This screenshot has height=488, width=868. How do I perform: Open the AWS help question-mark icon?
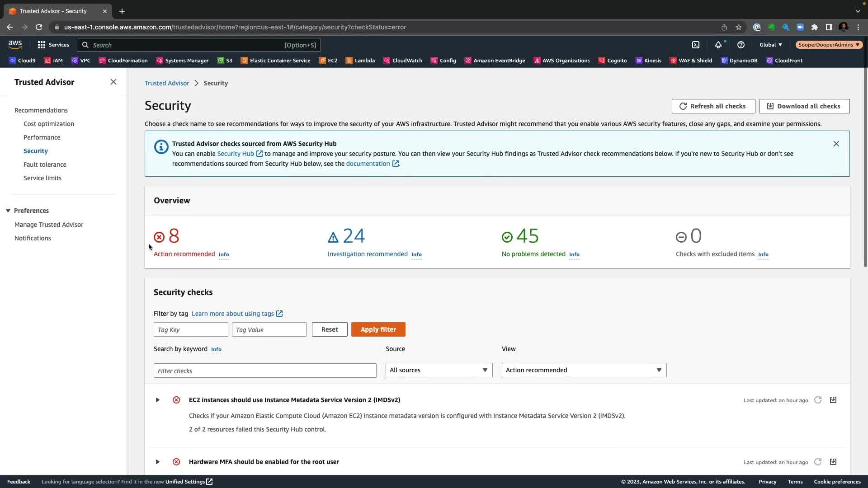(x=741, y=45)
